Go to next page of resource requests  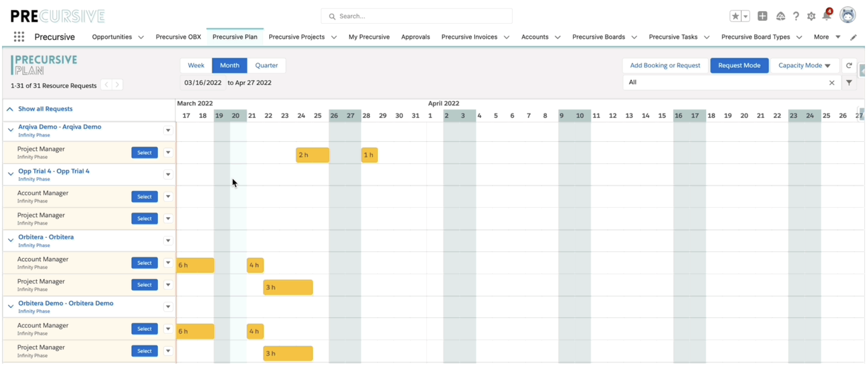117,85
